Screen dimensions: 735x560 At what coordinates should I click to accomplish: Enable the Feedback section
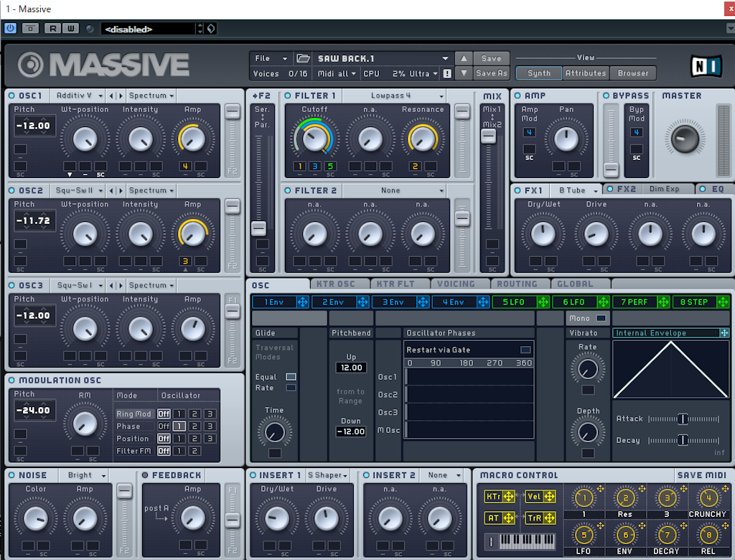145,475
